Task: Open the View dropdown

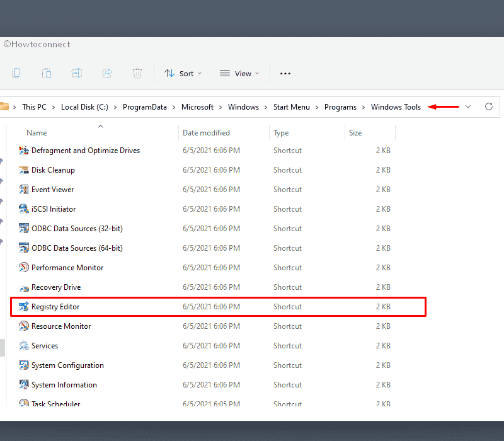Action: pos(239,74)
